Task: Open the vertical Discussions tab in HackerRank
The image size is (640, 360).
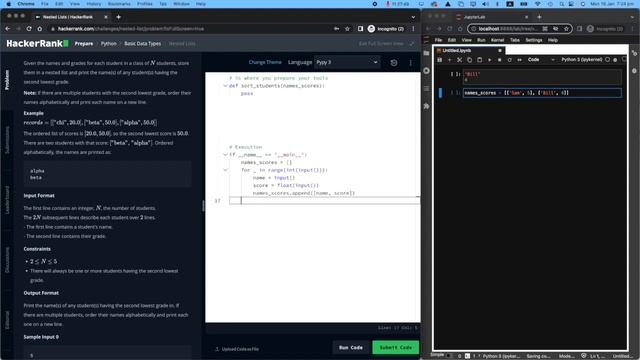Action: [7, 260]
